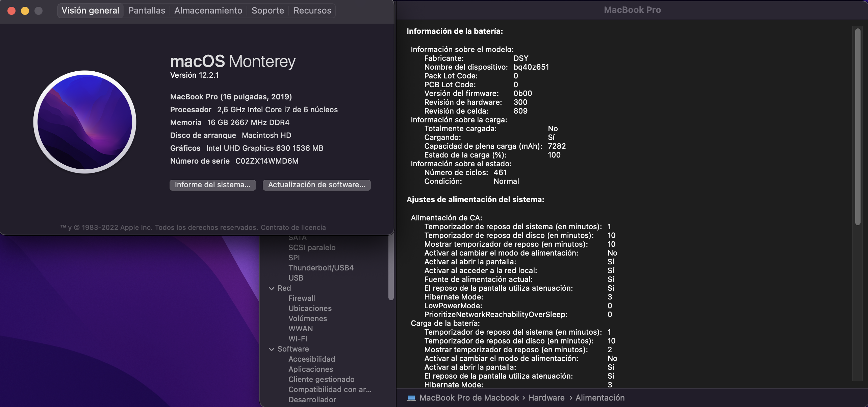Click the cycle count value 461
Viewport: 868px width, 407px height.
pyautogui.click(x=500, y=172)
